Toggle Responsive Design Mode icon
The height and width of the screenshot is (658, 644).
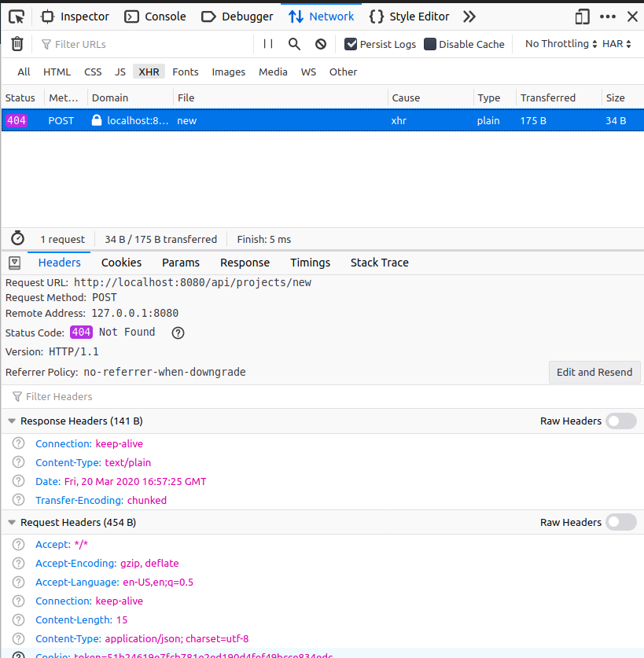(x=582, y=16)
